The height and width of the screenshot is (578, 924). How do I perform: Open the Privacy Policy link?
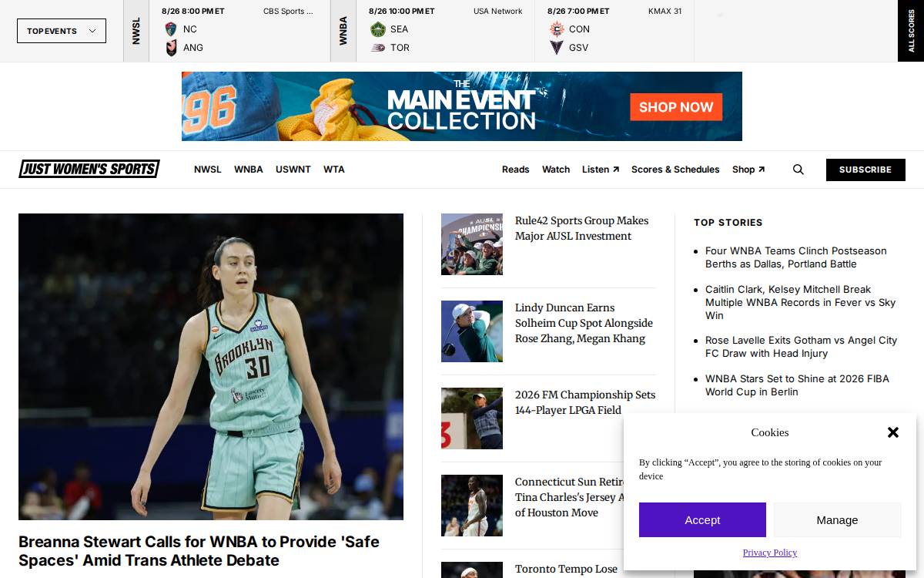point(770,553)
